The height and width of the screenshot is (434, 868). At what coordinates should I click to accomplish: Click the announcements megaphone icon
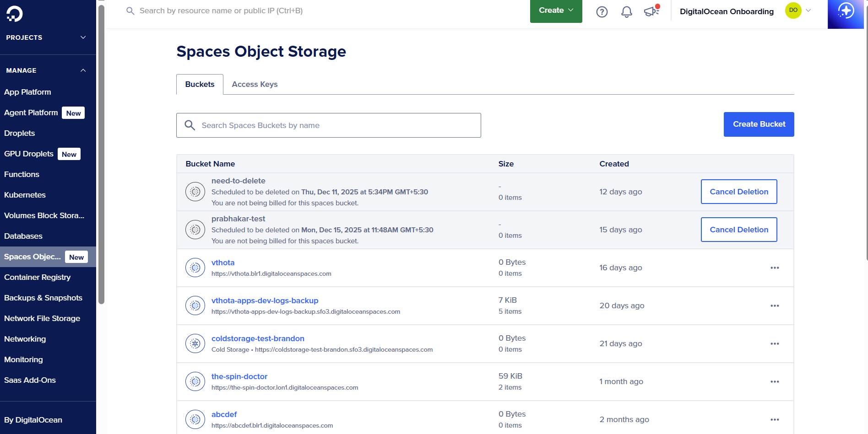(651, 11)
